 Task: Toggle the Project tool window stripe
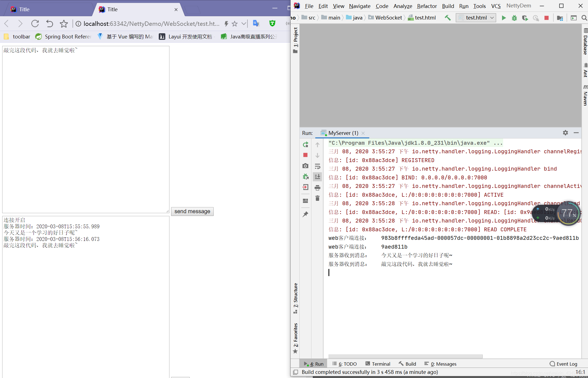point(296,40)
